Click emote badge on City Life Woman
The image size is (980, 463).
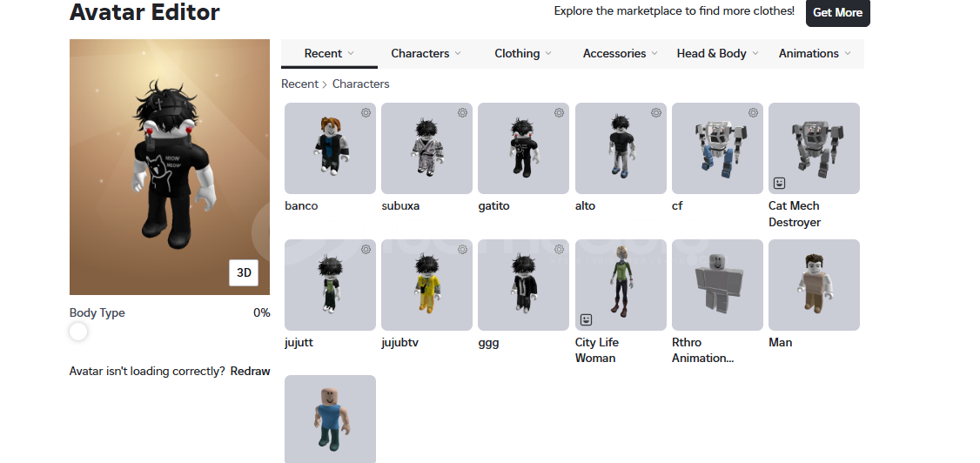[x=586, y=320]
